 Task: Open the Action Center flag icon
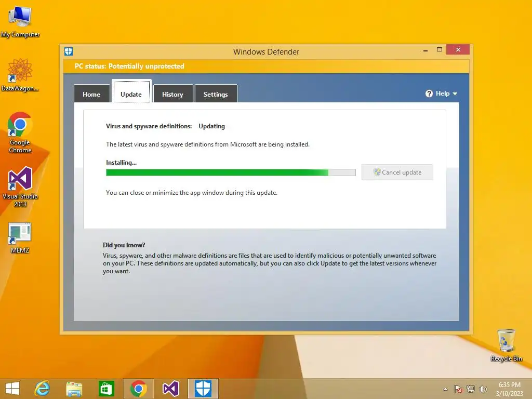click(458, 389)
